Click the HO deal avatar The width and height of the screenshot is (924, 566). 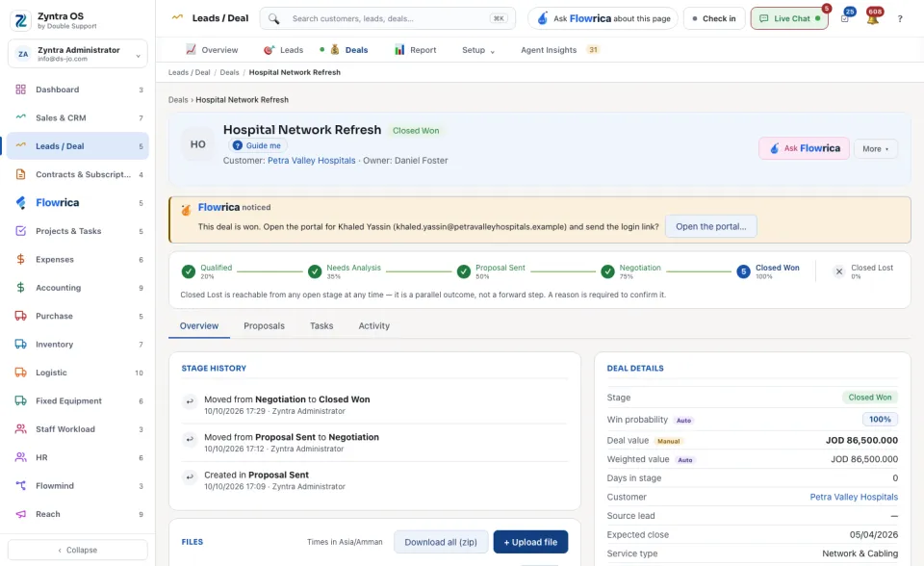coord(198,144)
